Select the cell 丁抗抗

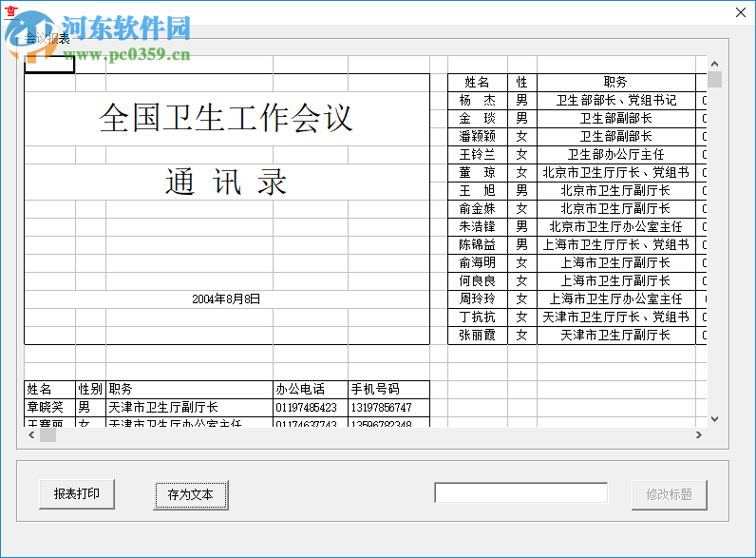[478, 317]
